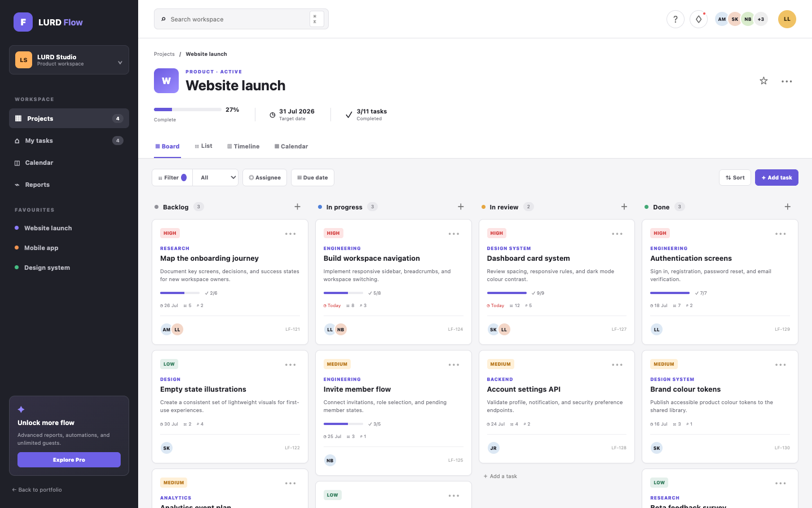Click the LL user profile avatar
The image size is (812, 508).
coord(787,19)
